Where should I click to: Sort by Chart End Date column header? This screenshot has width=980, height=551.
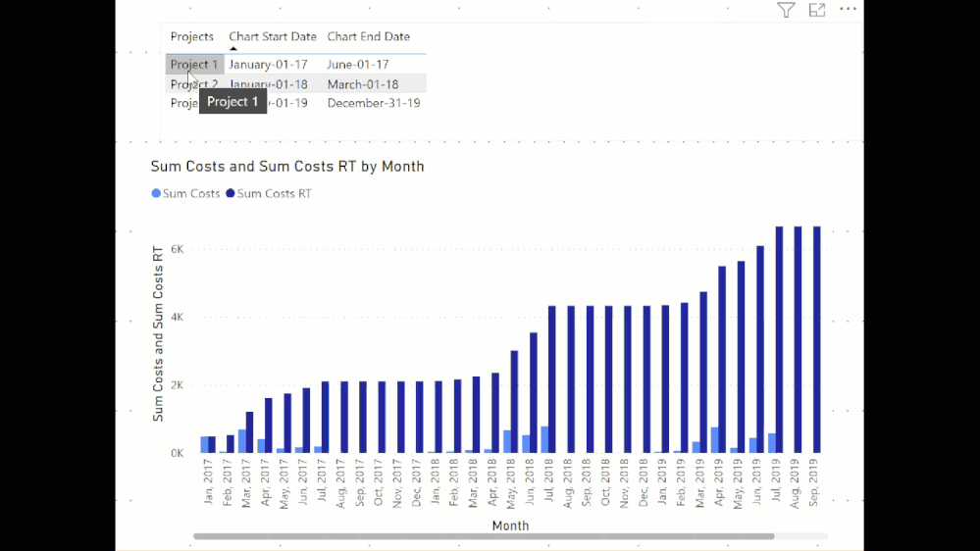[x=369, y=37]
